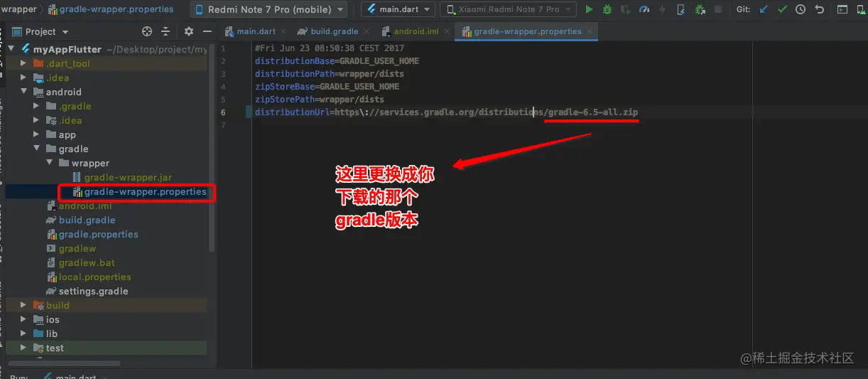Collapse the wrapper folder arrow
868x379 pixels.
click(49, 163)
